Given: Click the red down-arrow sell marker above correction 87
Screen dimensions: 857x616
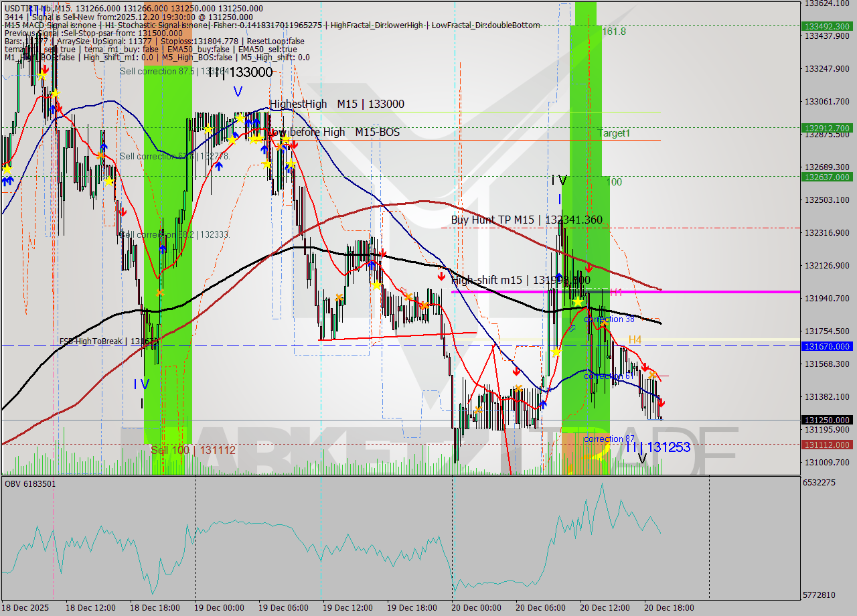Looking at the screenshot, I should (x=661, y=402).
